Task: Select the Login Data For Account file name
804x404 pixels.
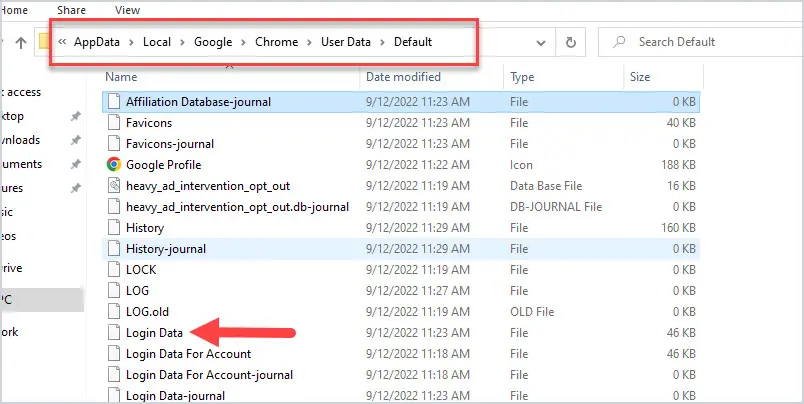Action: tap(188, 354)
